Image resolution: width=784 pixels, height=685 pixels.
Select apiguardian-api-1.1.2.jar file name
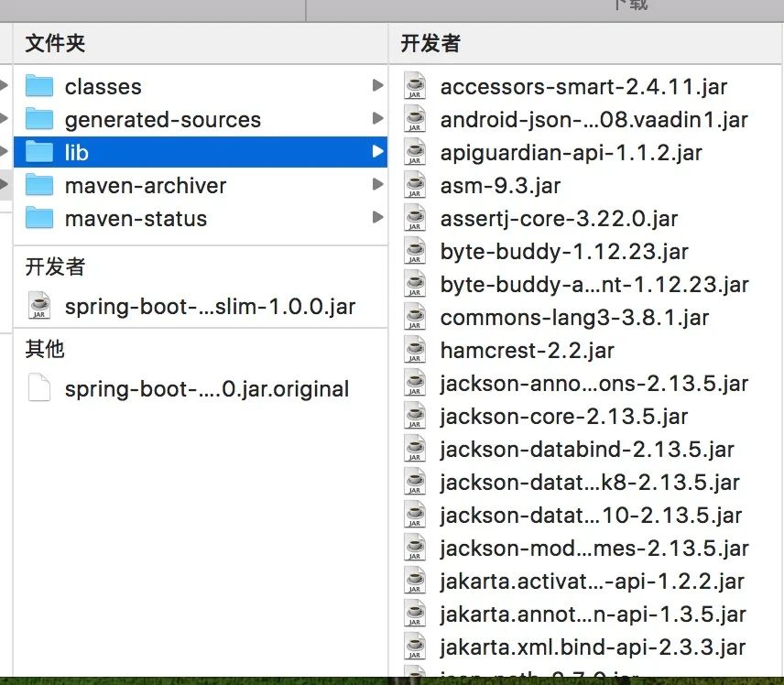pyautogui.click(x=571, y=153)
